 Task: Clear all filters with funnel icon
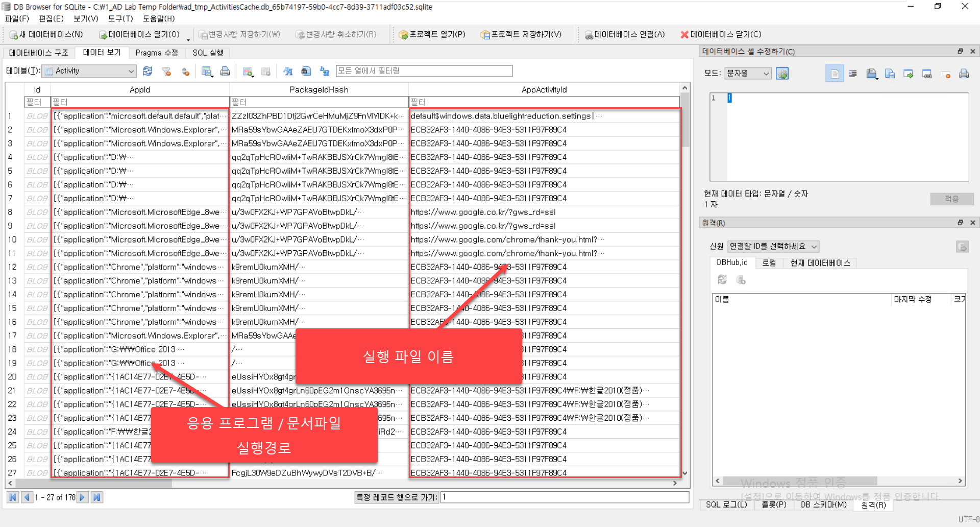click(166, 71)
